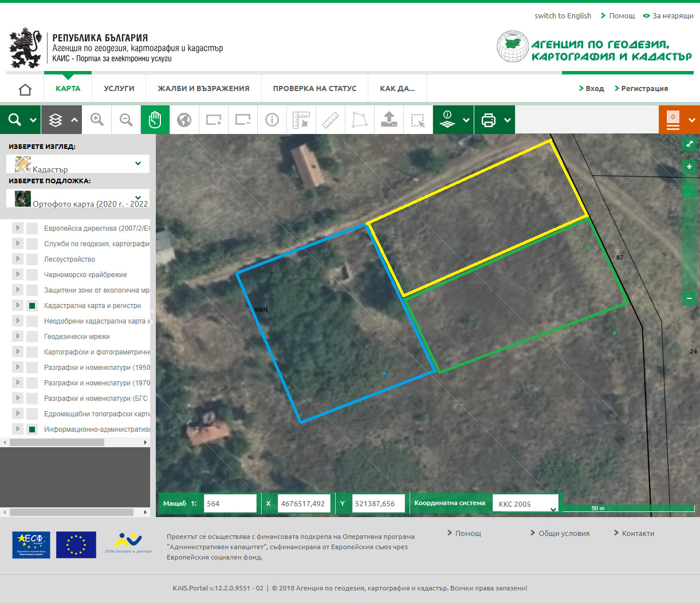The height and width of the screenshot is (603, 700).
Task: Click the switch to English link
Action: [563, 16]
